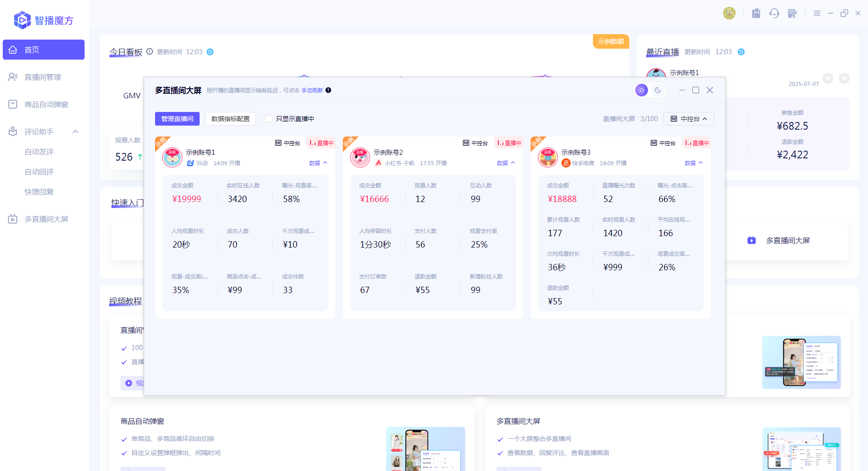Close the 多直播间大屏 dialog
Viewport: 868px width, 471px height.
click(x=710, y=90)
